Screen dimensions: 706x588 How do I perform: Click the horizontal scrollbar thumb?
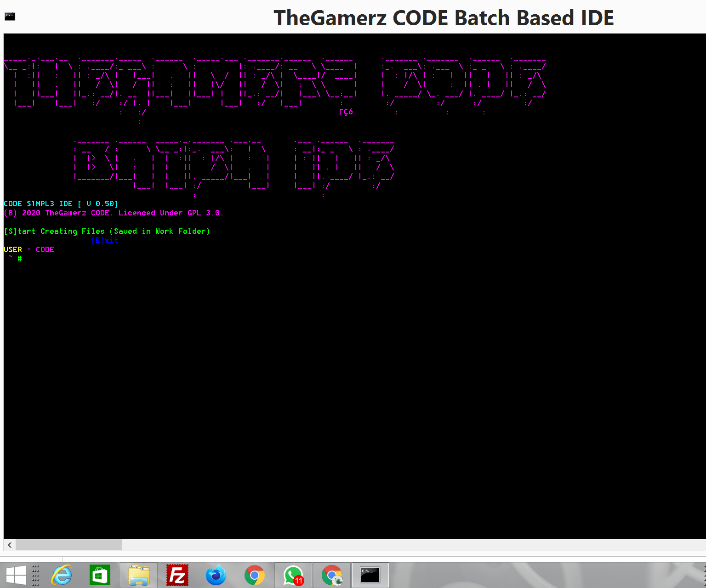pyautogui.click(x=68, y=545)
